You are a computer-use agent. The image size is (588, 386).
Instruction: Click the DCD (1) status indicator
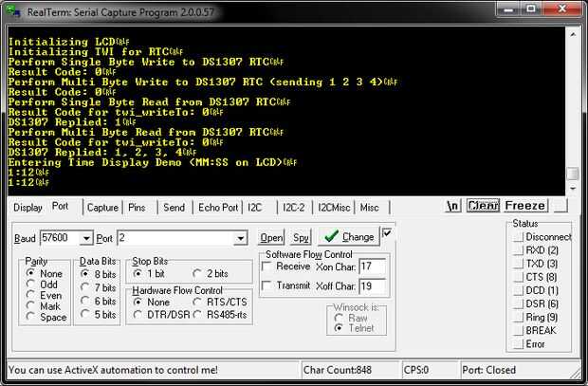pyautogui.click(x=519, y=291)
